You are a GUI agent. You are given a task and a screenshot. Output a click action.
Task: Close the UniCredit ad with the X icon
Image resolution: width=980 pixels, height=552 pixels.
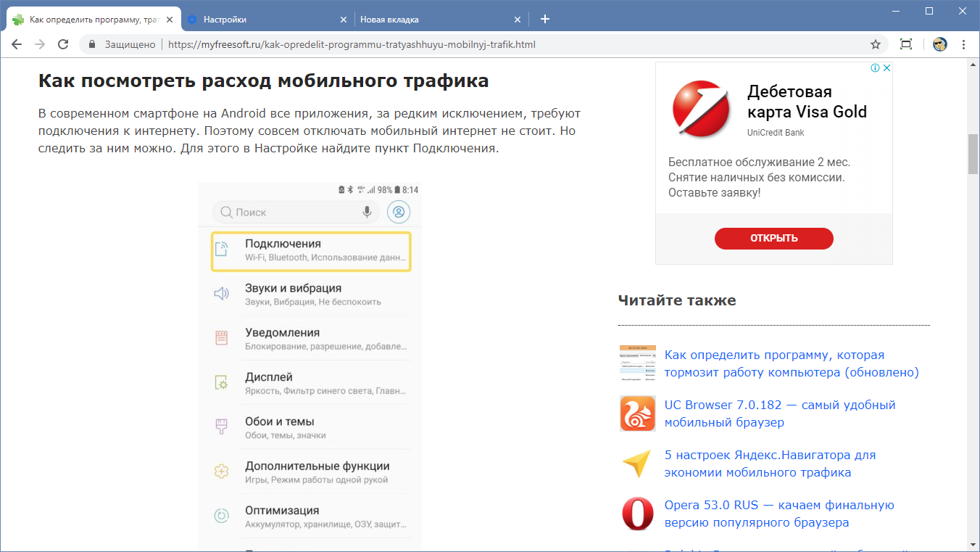(886, 68)
